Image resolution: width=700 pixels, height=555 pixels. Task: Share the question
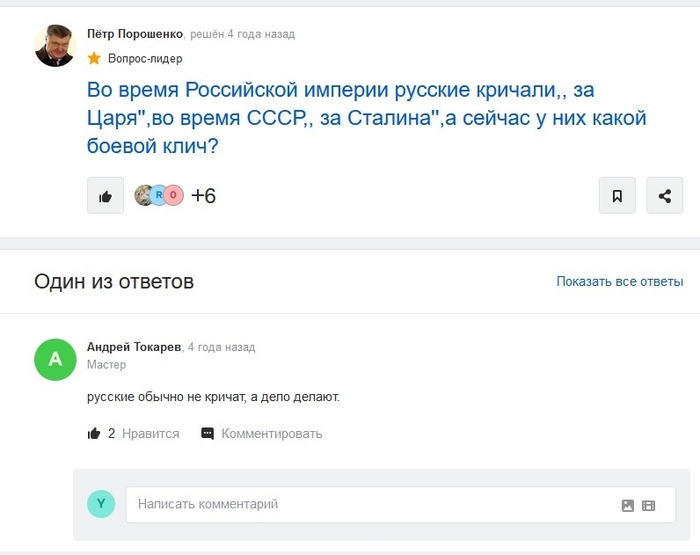665,196
